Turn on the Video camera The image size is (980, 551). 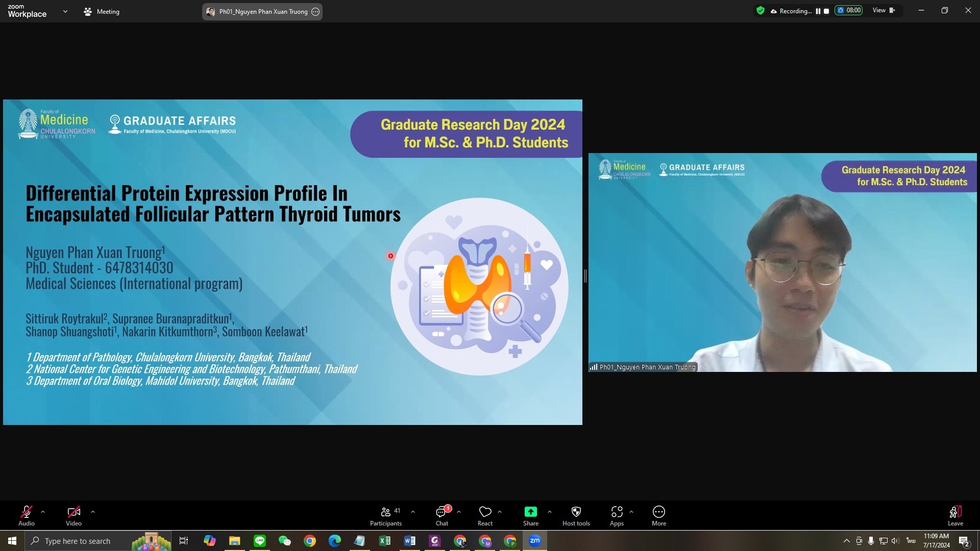pos(73,515)
